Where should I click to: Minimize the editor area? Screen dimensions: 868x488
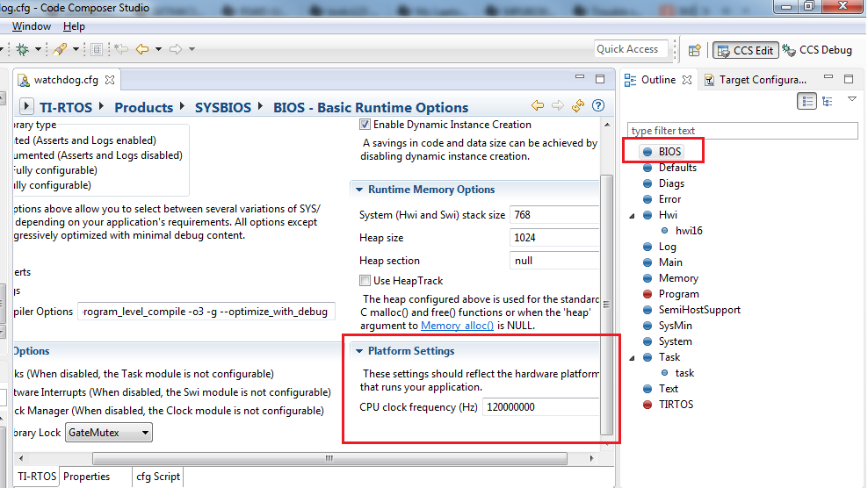click(x=580, y=77)
